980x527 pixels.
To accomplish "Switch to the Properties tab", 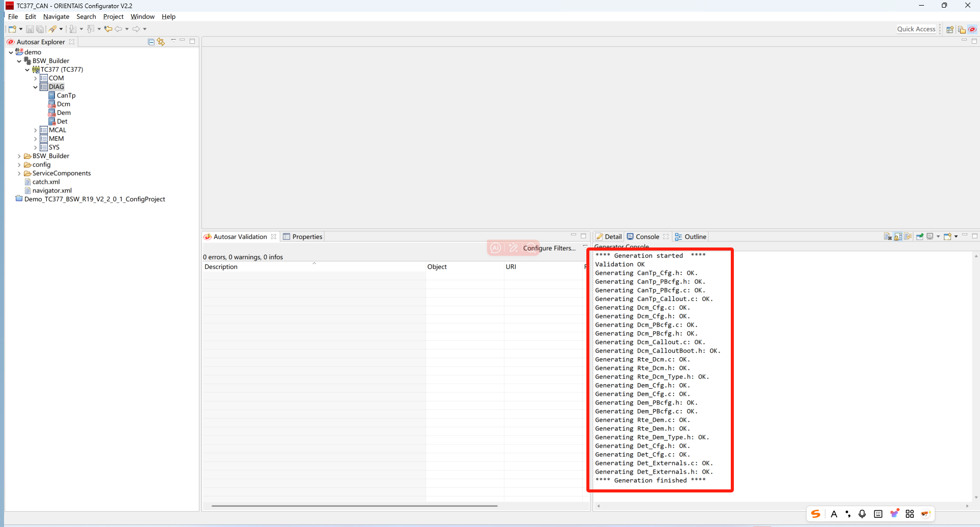I will coord(303,237).
